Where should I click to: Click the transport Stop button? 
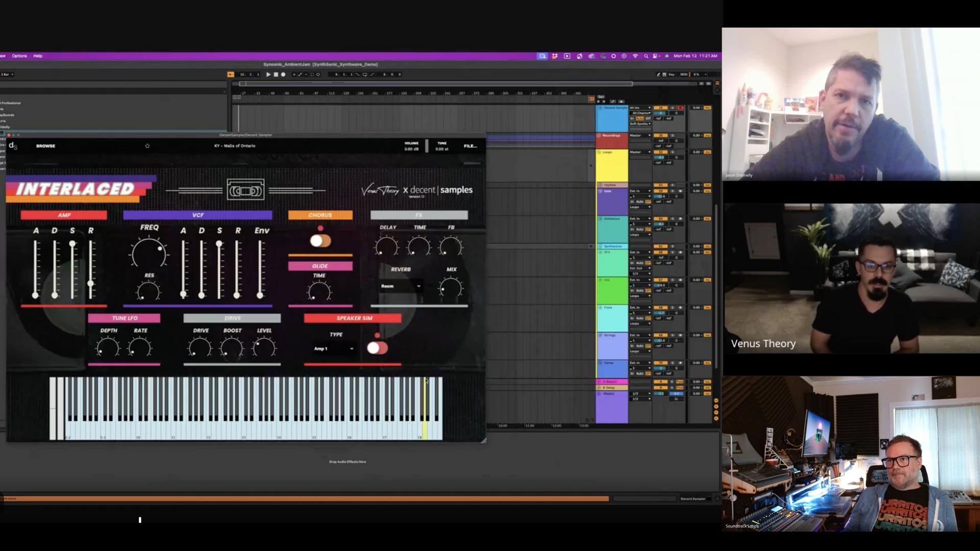pyautogui.click(x=276, y=74)
